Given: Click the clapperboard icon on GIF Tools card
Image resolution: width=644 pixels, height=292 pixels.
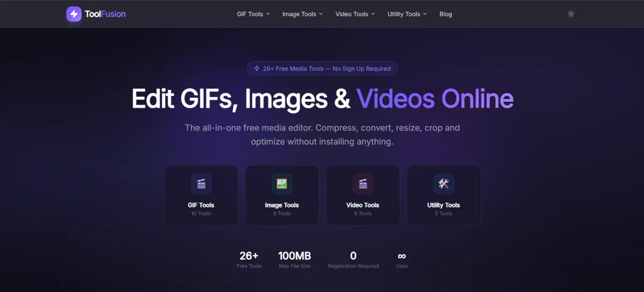Looking at the screenshot, I should [x=201, y=184].
